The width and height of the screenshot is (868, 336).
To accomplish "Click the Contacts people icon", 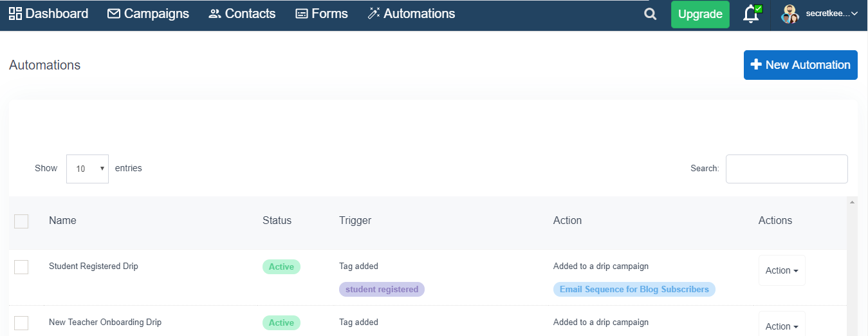I will pyautogui.click(x=215, y=14).
